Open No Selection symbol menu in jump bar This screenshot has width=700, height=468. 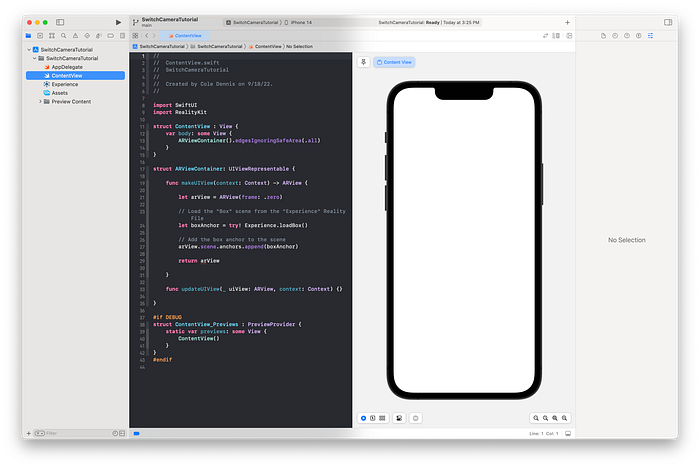point(299,46)
